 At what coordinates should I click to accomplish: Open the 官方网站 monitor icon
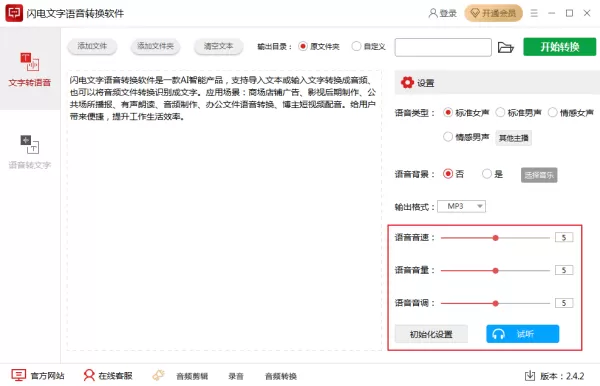(18, 375)
